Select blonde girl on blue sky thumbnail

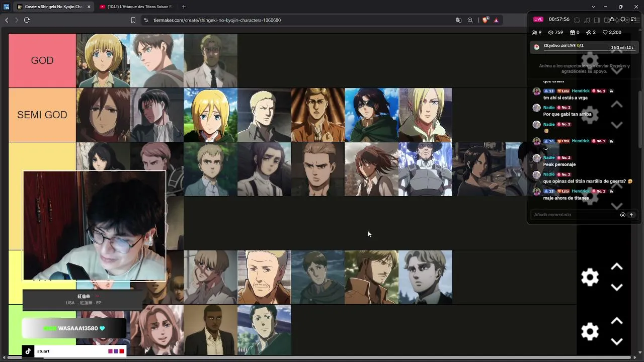tap(210, 115)
